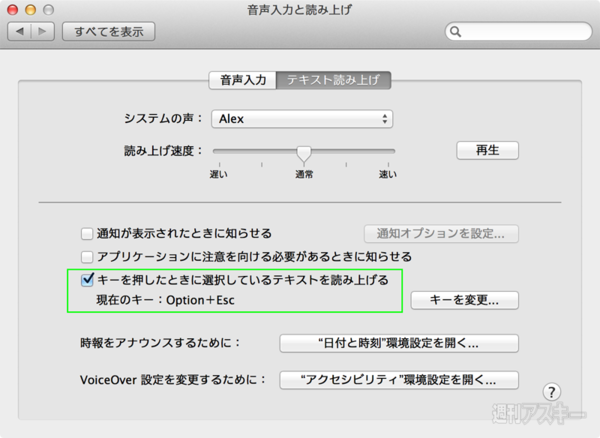Focus the search input field
This screenshot has width=600, height=438.
(518, 31)
